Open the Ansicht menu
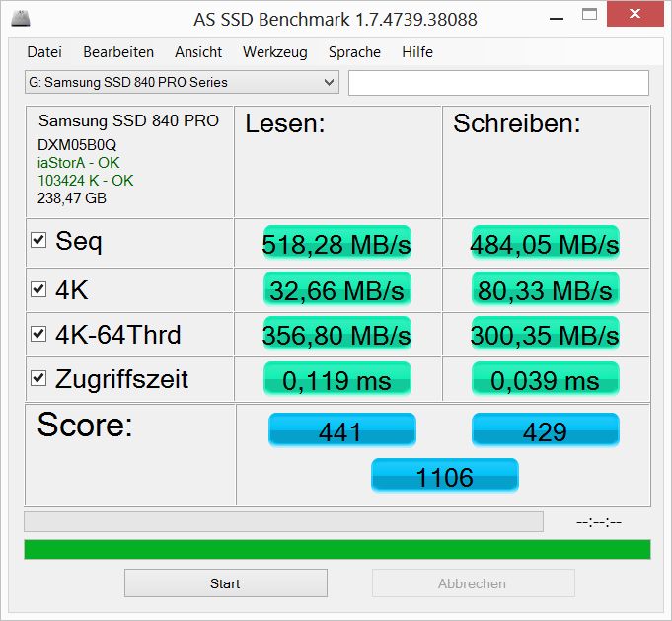The image size is (672, 621). [x=198, y=52]
